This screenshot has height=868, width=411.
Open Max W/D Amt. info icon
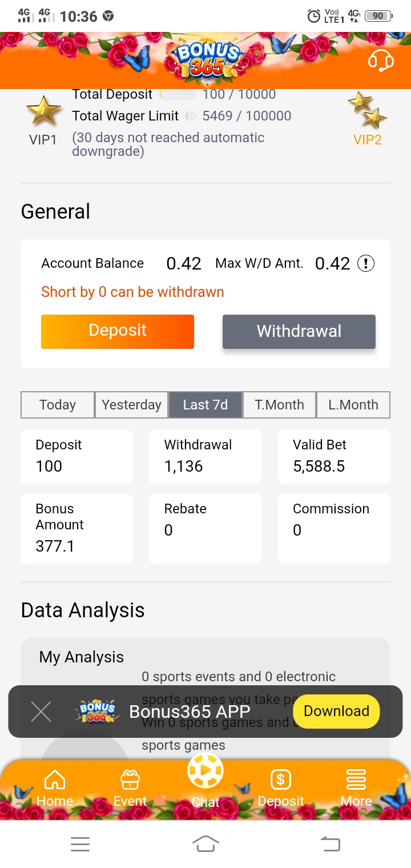365,263
